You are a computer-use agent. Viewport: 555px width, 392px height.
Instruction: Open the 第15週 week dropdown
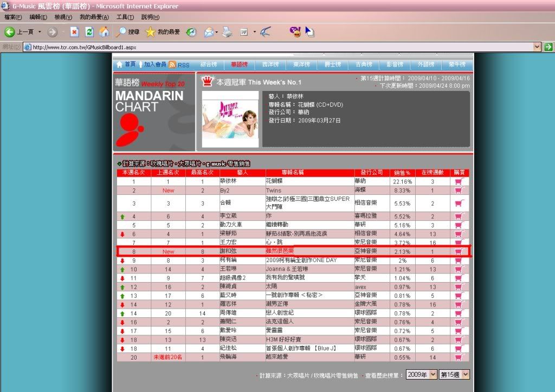(454, 375)
